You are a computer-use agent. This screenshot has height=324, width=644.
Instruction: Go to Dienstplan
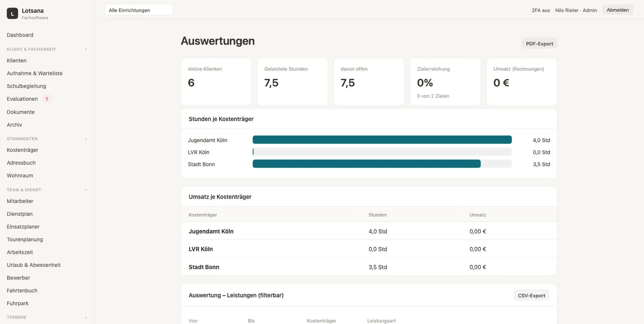coord(20,214)
